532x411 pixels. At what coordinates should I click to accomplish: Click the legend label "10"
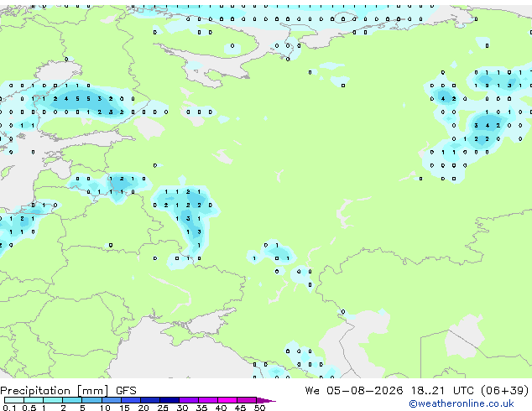click(105, 408)
